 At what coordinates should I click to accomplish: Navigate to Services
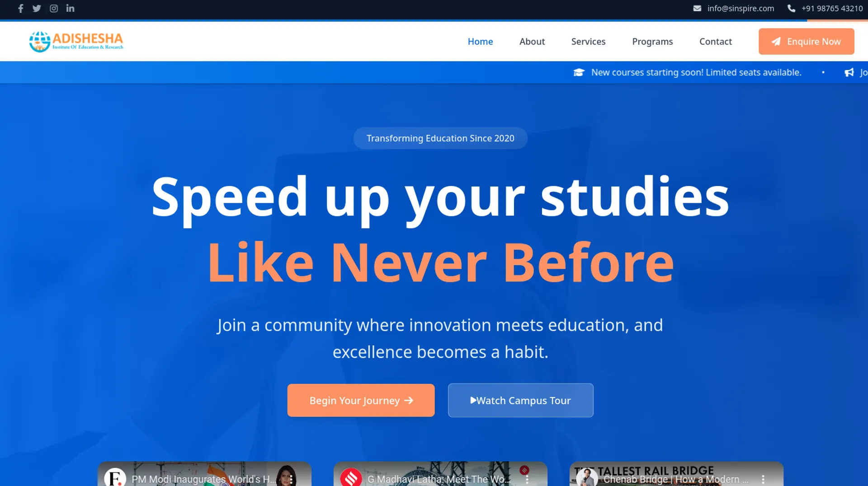point(588,42)
